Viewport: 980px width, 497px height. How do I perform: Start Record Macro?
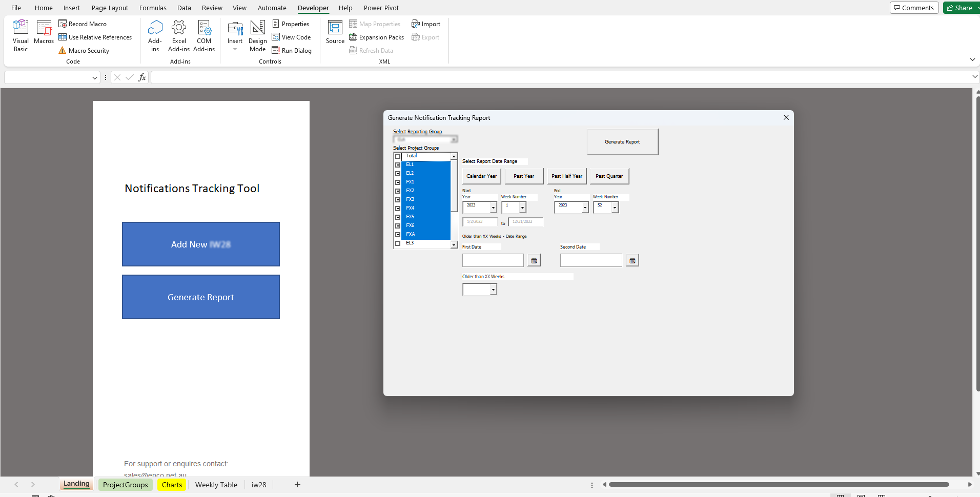click(83, 24)
